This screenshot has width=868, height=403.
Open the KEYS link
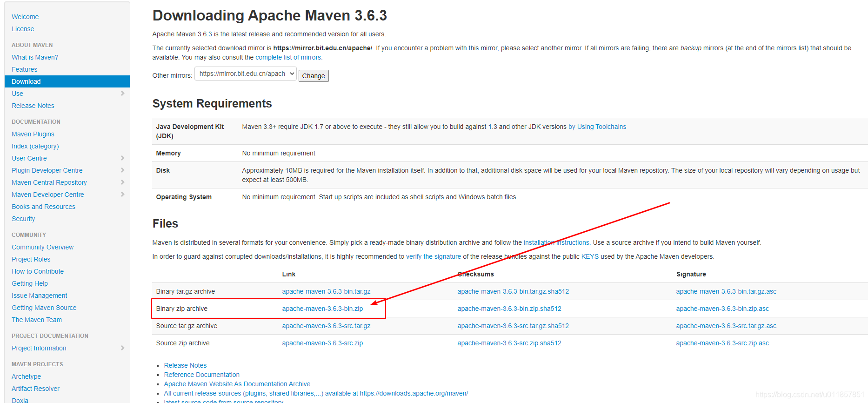(590, 256)
